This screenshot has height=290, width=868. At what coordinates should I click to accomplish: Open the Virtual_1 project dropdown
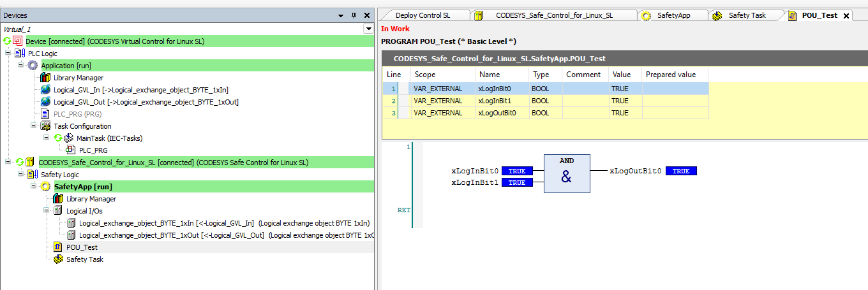(x=368, y=29)
